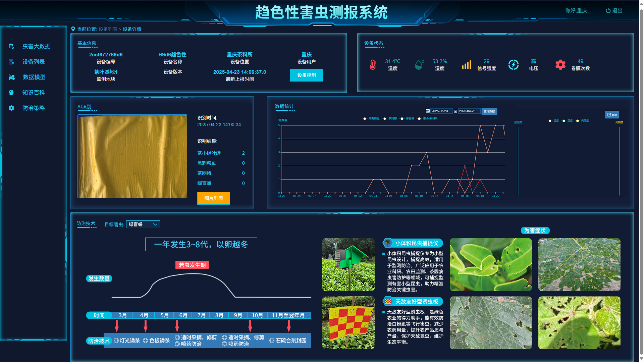The image size is (644, 362).
Task: Click the 69d6趋色性 device name
Action: 173,54
